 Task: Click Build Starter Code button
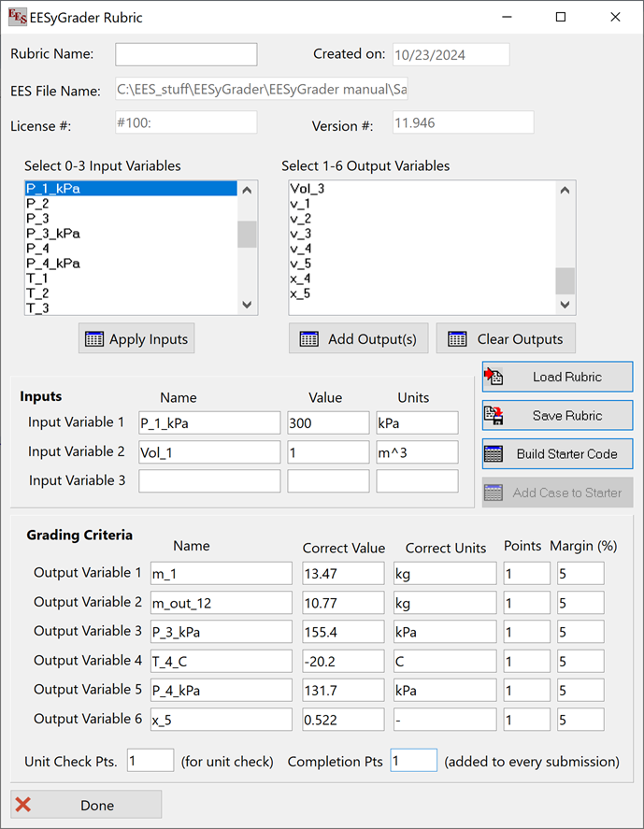pos(557,453)
